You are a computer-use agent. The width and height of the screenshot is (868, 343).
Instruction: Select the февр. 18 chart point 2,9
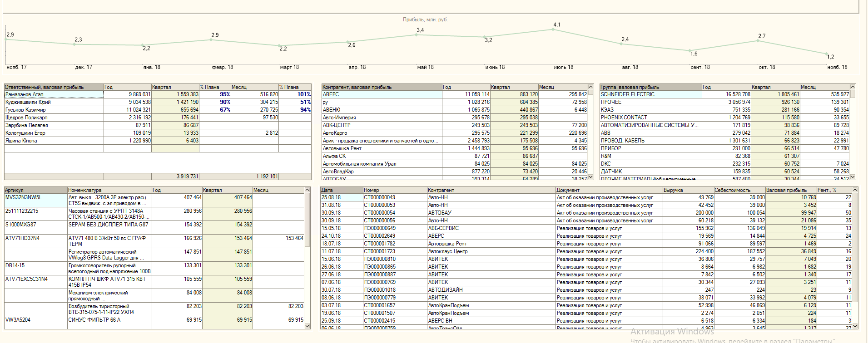coord(211,40)
